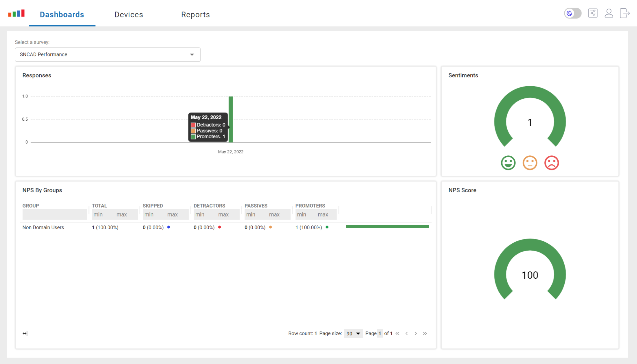The height and width of the screenshot is (364, 637).
Task: Click the Promoters 1 (100.00%) cell
Action: [x=308, y=227]
